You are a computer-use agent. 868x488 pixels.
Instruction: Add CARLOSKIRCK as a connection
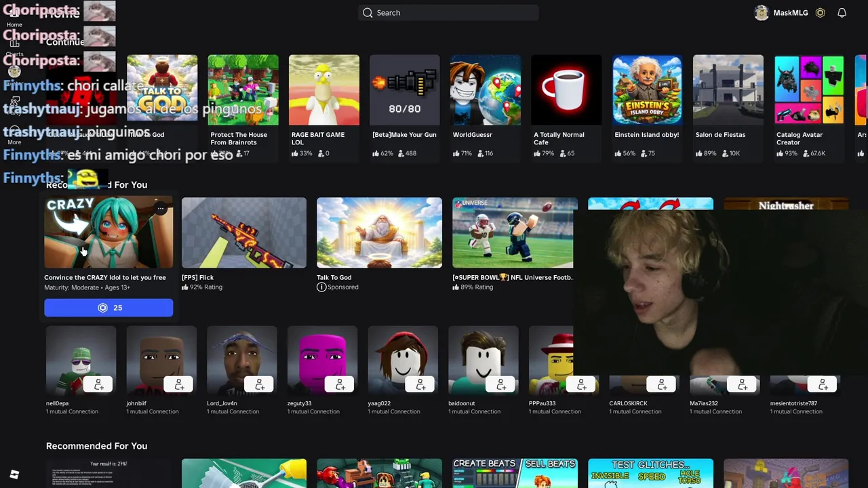pyautogui.click(x=662, y=384)
